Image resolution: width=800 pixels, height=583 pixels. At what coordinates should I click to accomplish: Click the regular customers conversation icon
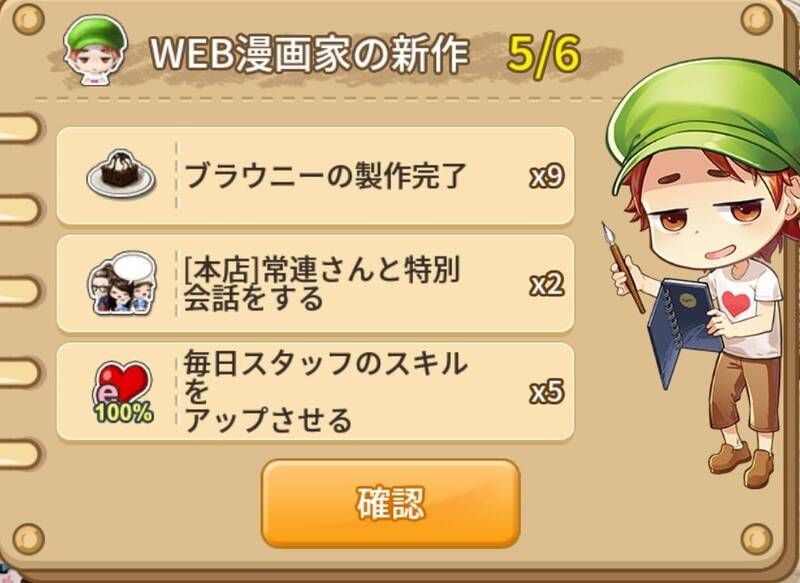point(122,283)
